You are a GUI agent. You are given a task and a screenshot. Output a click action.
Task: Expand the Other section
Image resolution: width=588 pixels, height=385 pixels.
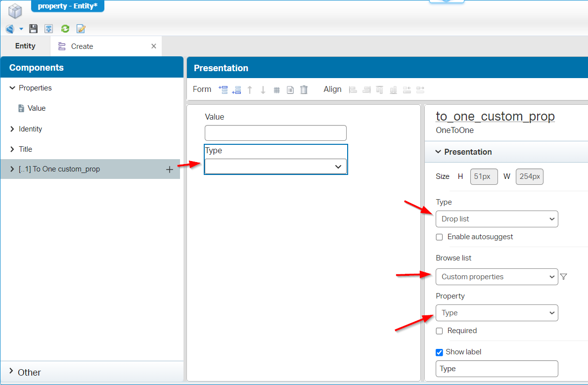[x=12, y=372]
